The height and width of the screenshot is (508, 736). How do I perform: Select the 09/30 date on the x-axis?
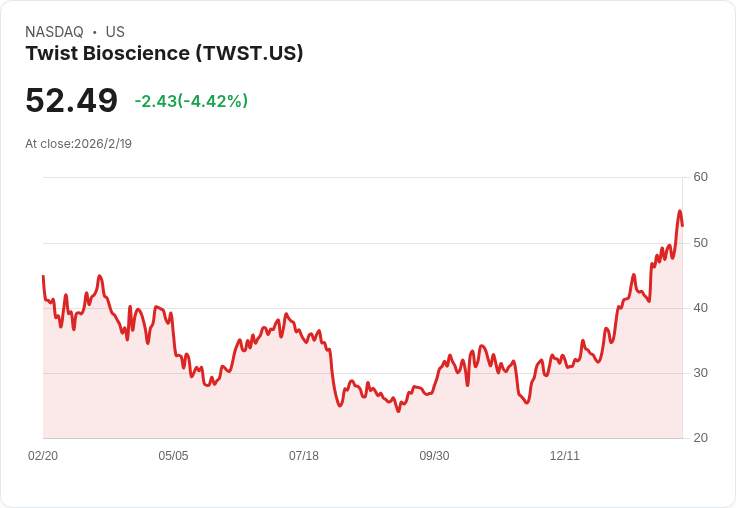[x=434, y=456]
